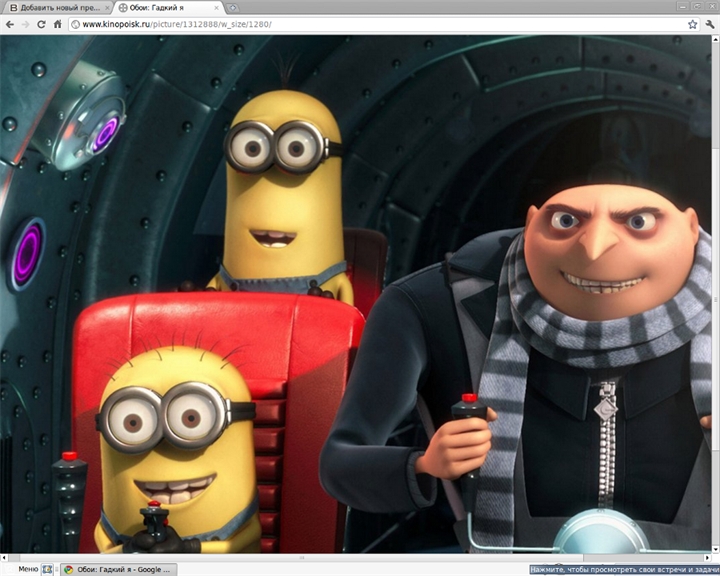Close the browser window
The height and width of the screenshot is (576, 720).
coord(711,6)
